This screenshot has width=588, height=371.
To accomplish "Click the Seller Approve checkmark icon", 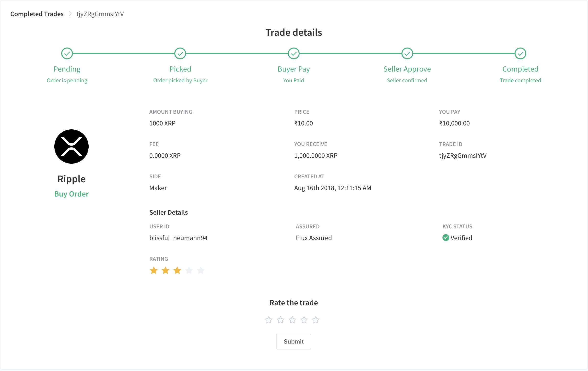I will coord(407,53).
